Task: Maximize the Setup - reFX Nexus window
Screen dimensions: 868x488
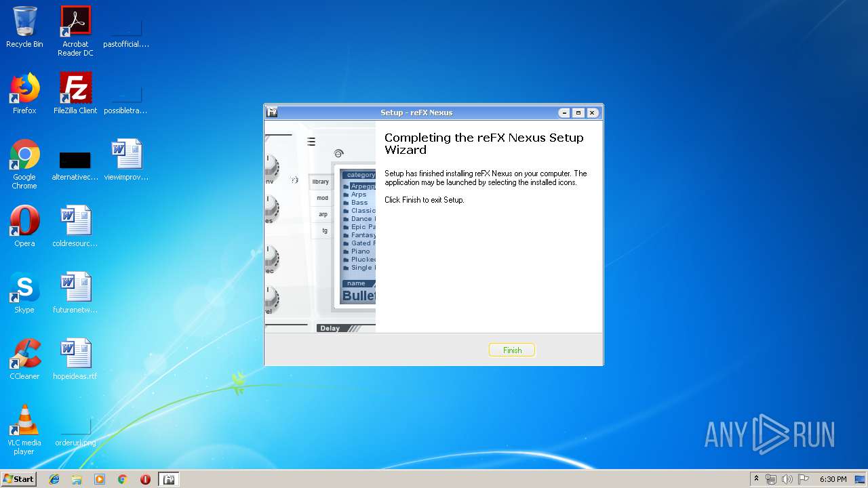Action: (x=578, y=113)
